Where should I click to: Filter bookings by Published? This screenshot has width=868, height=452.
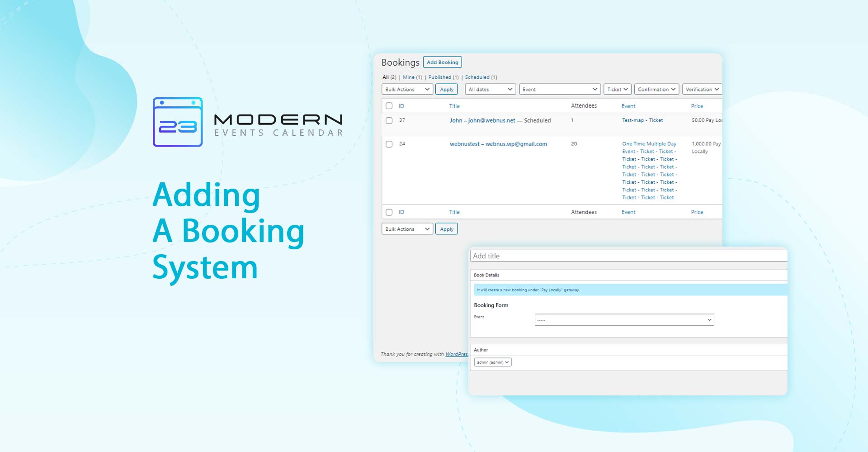coord(439,77)
